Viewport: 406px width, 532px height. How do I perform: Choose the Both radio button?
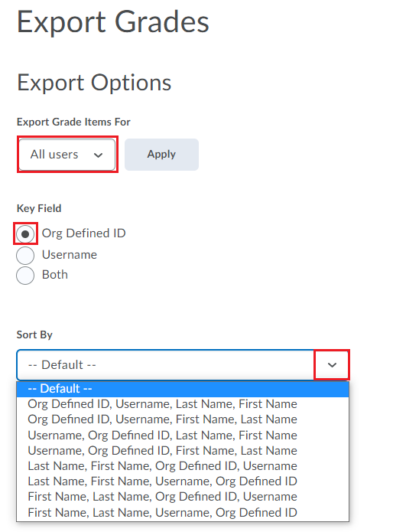[25, 275]
